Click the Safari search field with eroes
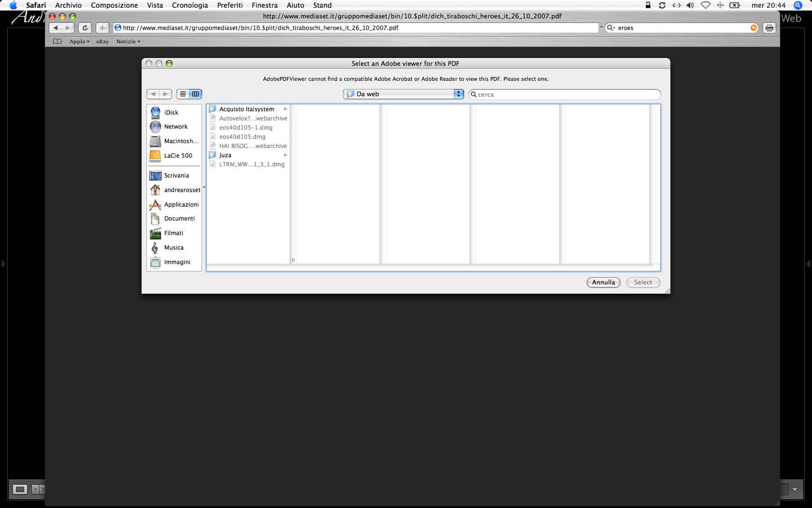The width and height of the screenshot is (812, 508). [682, 28]
